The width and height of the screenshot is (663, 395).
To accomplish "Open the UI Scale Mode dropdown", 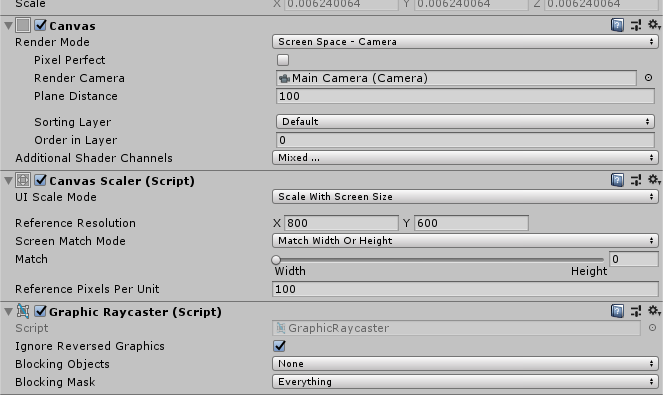I will (x=465, y=197).
